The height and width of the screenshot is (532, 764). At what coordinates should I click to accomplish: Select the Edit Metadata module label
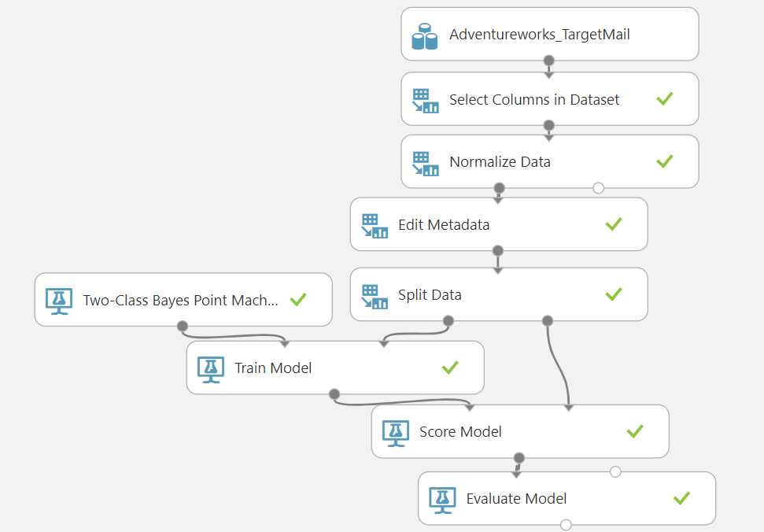pos(444,225)
